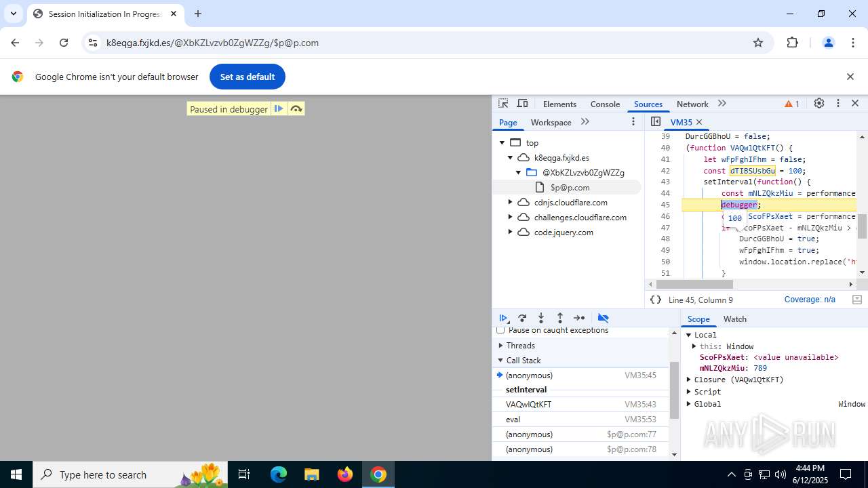Image resolution: width=868 pixels, height=488 pixels.
Task: Toggle device toolbar emulation
Action: (x=522, y=104)
